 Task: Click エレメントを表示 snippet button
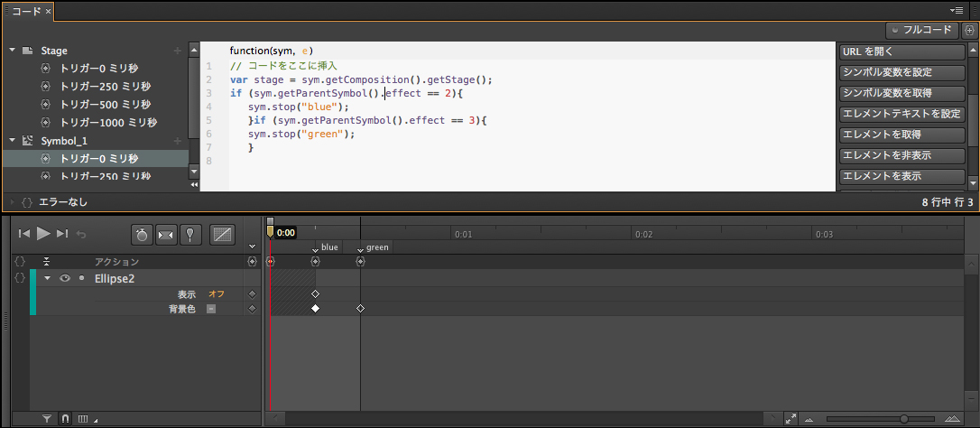[x=901, y=176]
